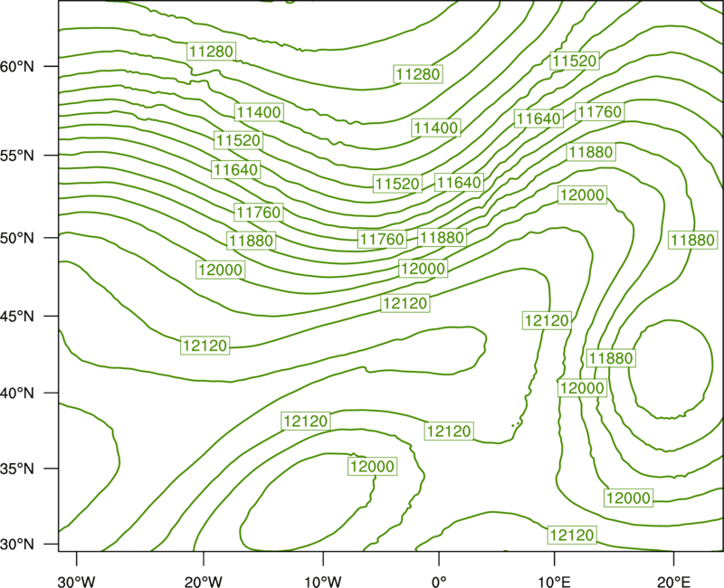Image resolution: width=724 pixels, height=588 pixels.
Task: Select the easternmost 11400 contour label
Action: pos(436,128)
